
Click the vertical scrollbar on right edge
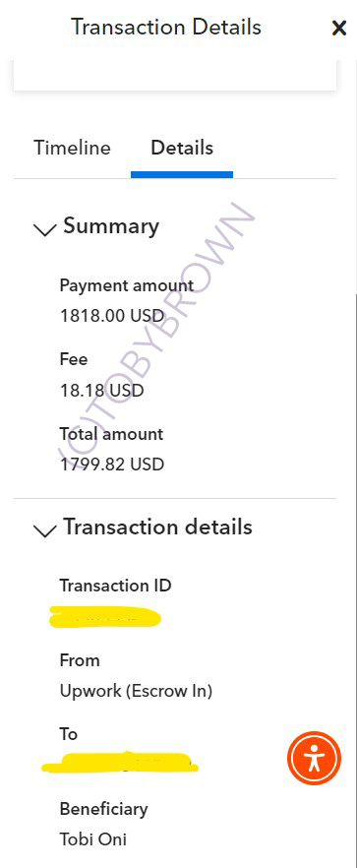(x=356, y=582)
